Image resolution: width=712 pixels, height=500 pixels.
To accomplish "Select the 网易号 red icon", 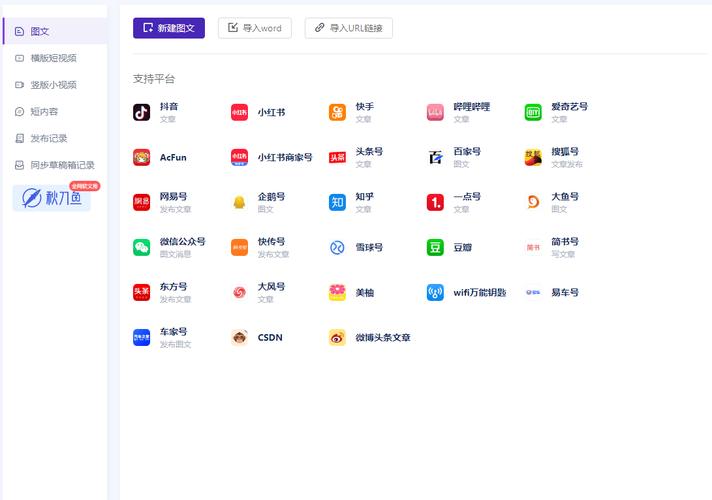I will [141, 202].
